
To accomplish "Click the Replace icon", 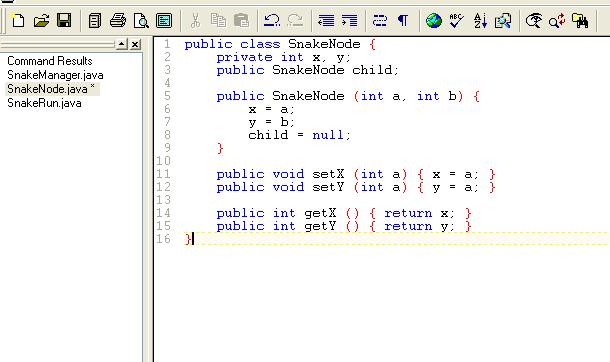I will coord(557,20).
